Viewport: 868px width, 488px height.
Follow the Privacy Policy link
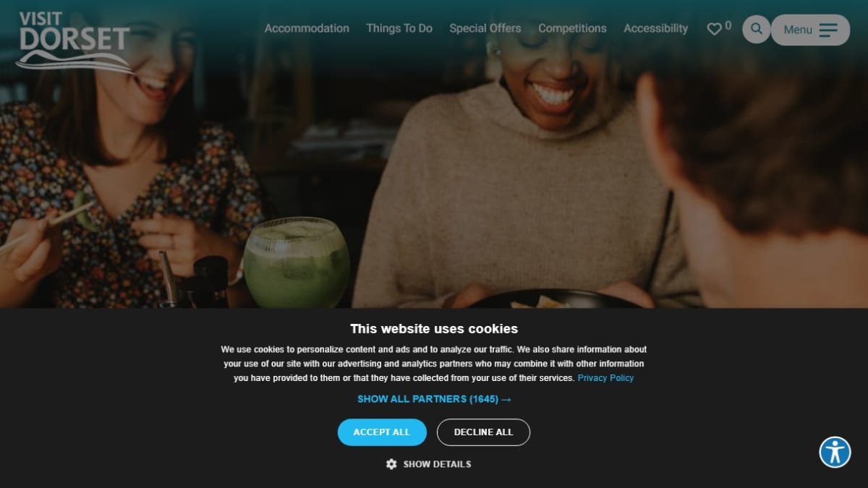605,378
